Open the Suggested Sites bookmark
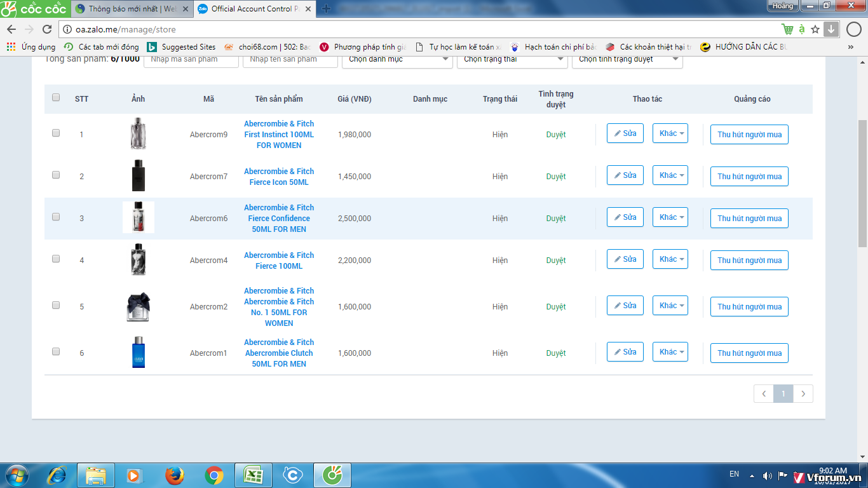Viewport: 868px width, 488px height. 182,47
